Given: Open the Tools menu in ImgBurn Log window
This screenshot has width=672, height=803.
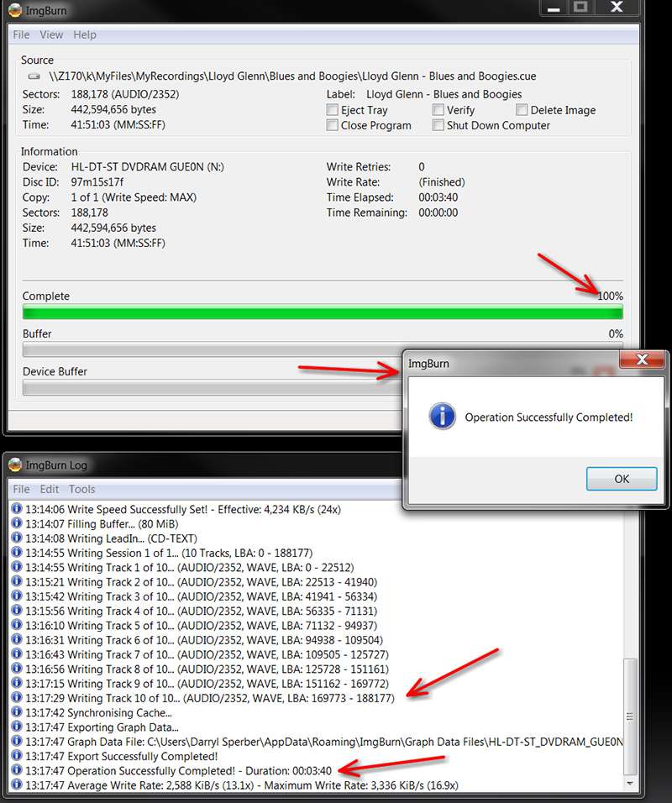Looking at the screenshot, I should tap(82, 489).
